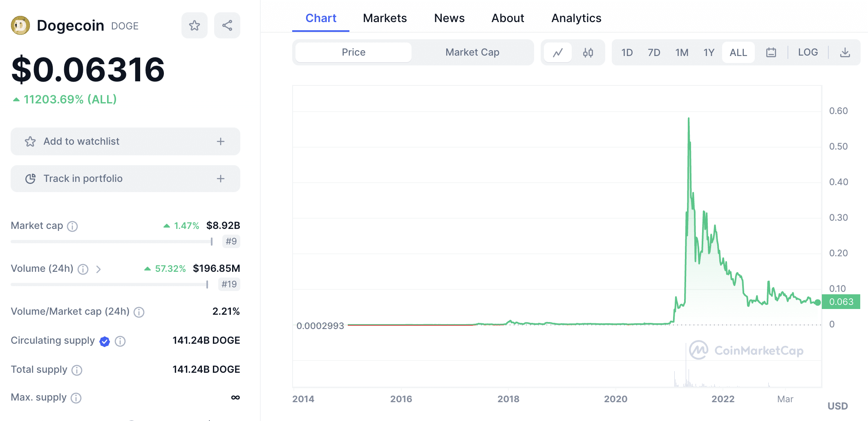868x421 pixels.
Task: Click the #19 volume rank badge
Action: click(229, 284)
